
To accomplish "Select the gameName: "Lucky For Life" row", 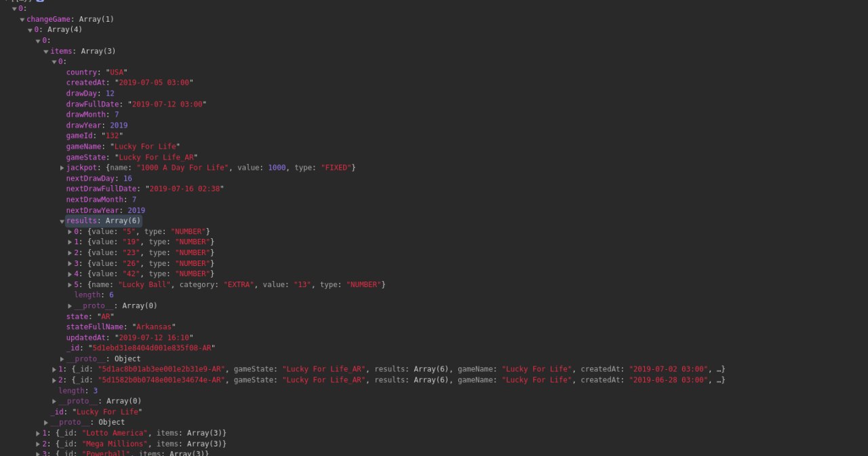I will pos(123,147).
